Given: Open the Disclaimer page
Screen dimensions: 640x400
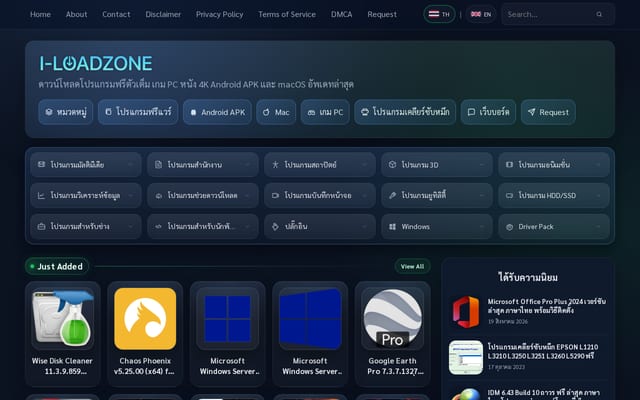Looking at the screenshot, I should [x=163, y=14].
